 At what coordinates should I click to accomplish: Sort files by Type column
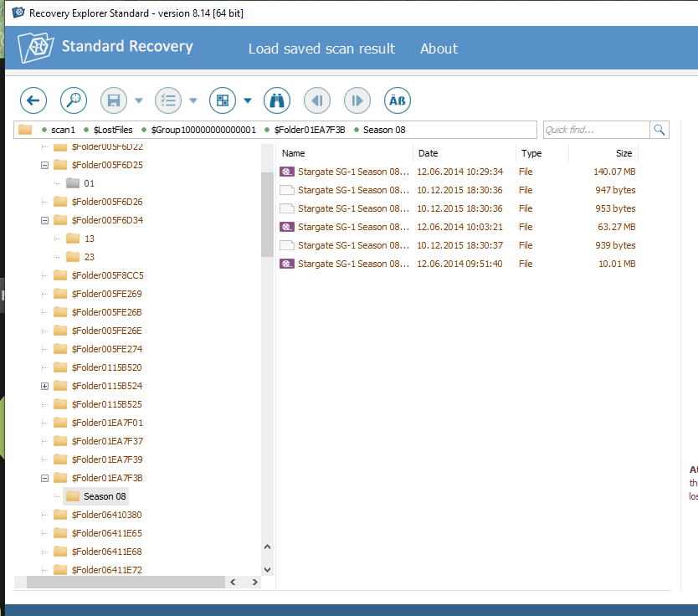click(542, 153)
